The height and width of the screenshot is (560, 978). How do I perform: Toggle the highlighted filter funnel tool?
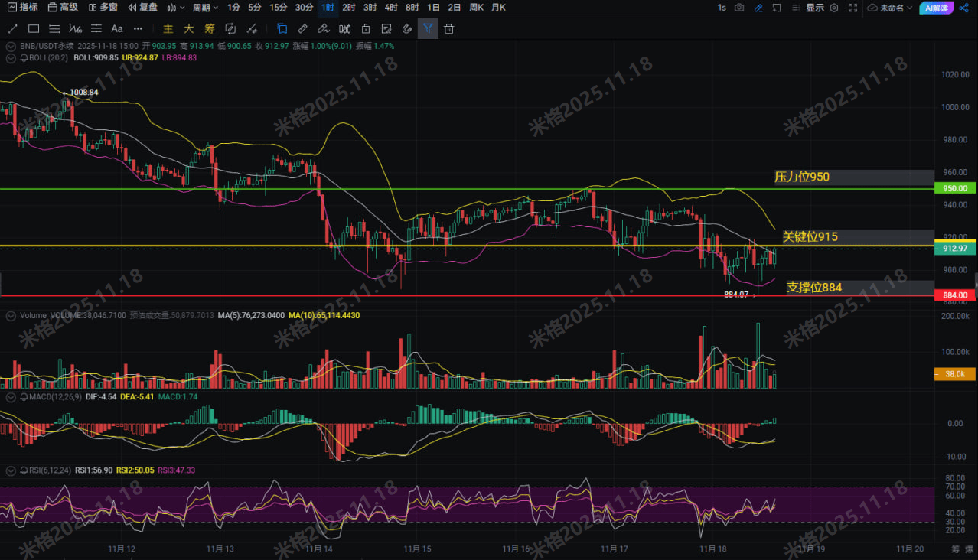tap(428, 29)
